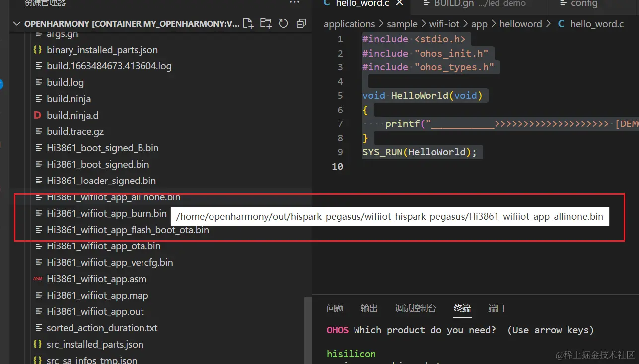Screen dimensions: 639x364
Task: Open the 输出 panel tab
Action: pyautogui.click(x=369, y=308)
